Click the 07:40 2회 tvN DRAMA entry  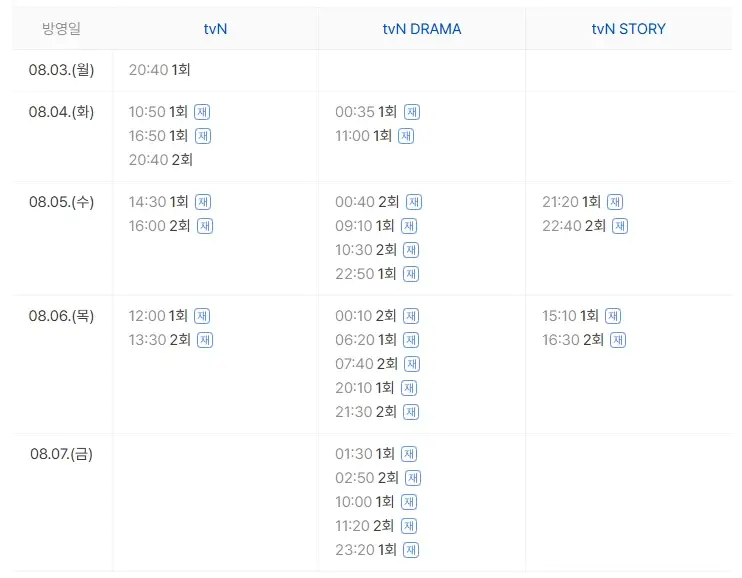coord(366,364)
